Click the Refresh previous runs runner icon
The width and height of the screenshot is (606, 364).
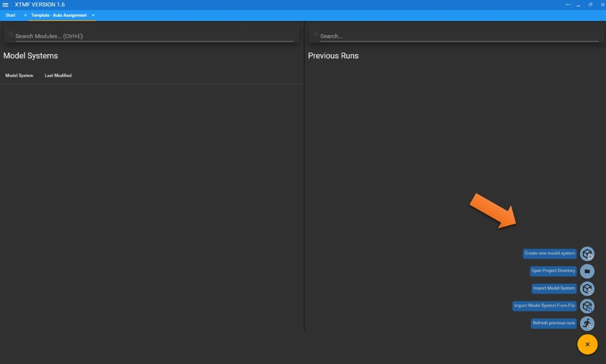click(587, 323)
